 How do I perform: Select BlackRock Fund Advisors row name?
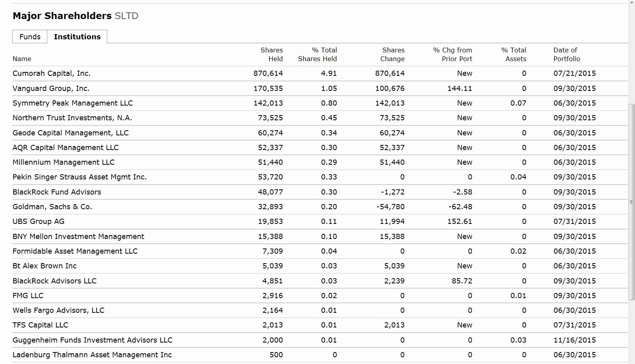(57, 192)
